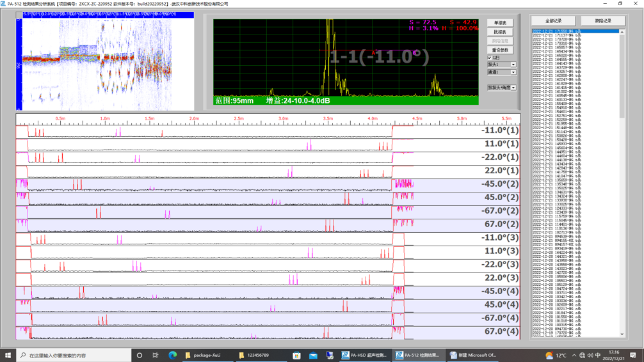Select record 2022-12-21 164143

click(576, 63)
